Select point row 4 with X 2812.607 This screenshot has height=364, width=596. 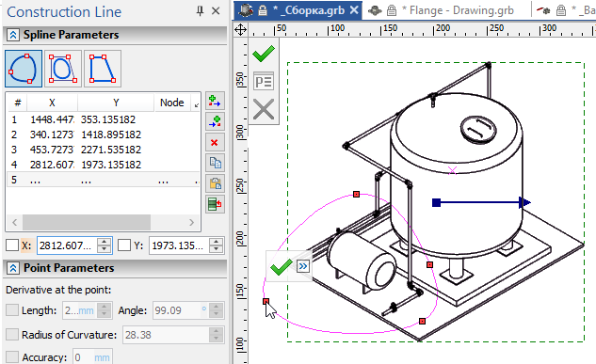tap(104, 165)
